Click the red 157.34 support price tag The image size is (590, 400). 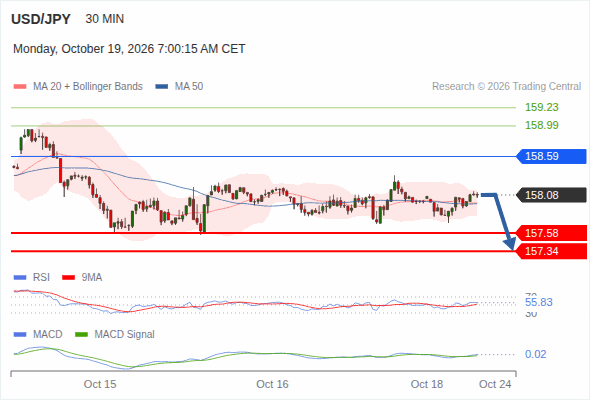click(x=551, y=251)
